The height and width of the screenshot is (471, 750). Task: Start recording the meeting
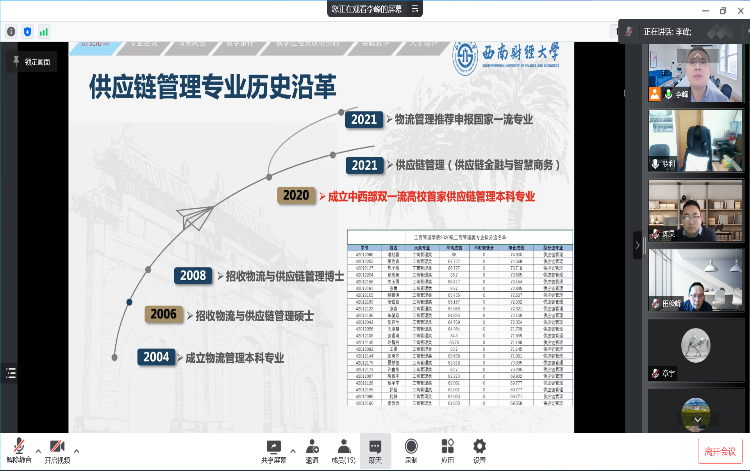click(411, 448)
